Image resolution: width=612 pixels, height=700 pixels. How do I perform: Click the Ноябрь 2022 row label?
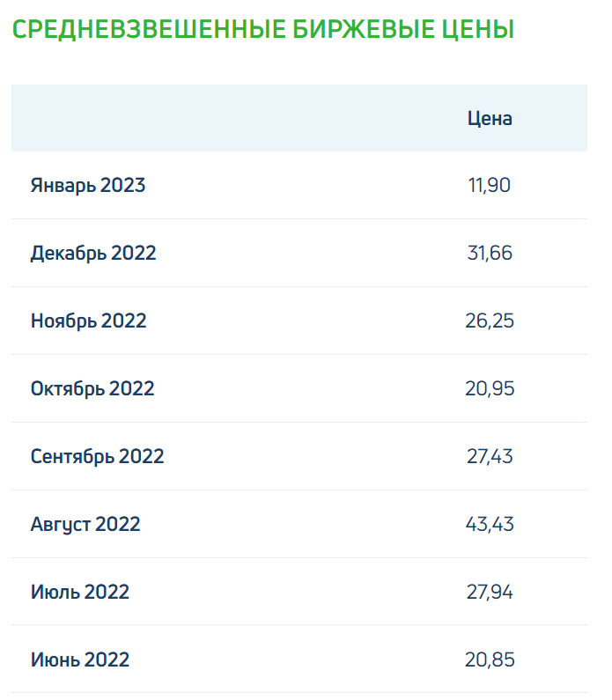click(x=88, y=321)
